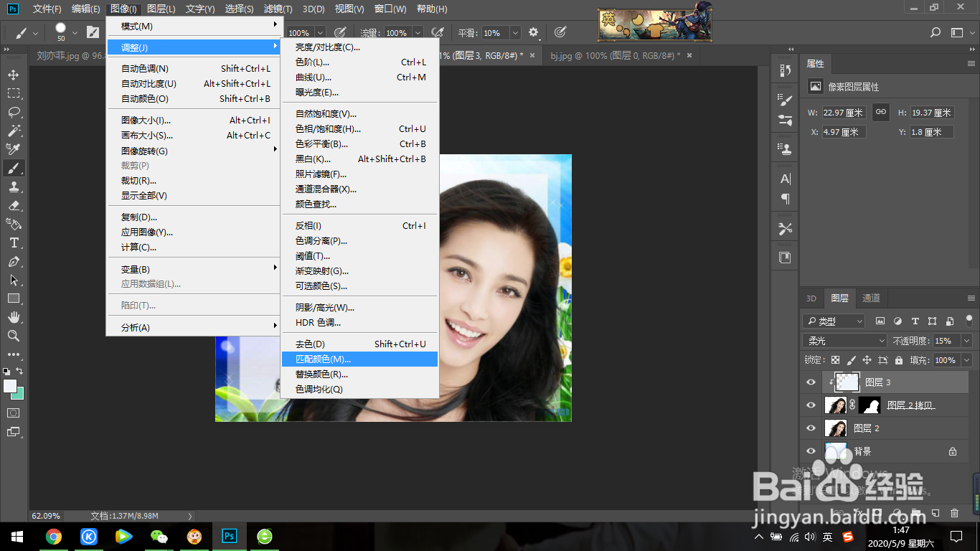Select the Path Selection arrow tool
Viewport: 980px width, 551px height.
[x=14, y=281]
